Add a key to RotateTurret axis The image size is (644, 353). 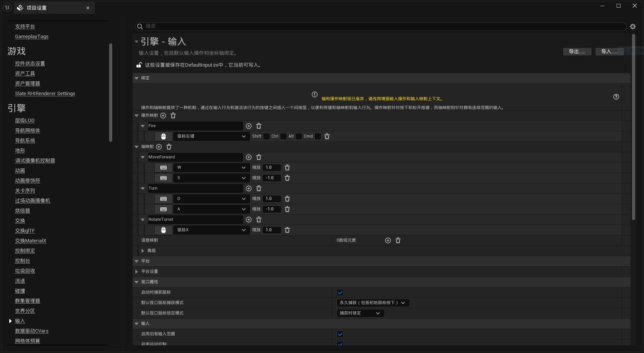[x=249, y=220]
